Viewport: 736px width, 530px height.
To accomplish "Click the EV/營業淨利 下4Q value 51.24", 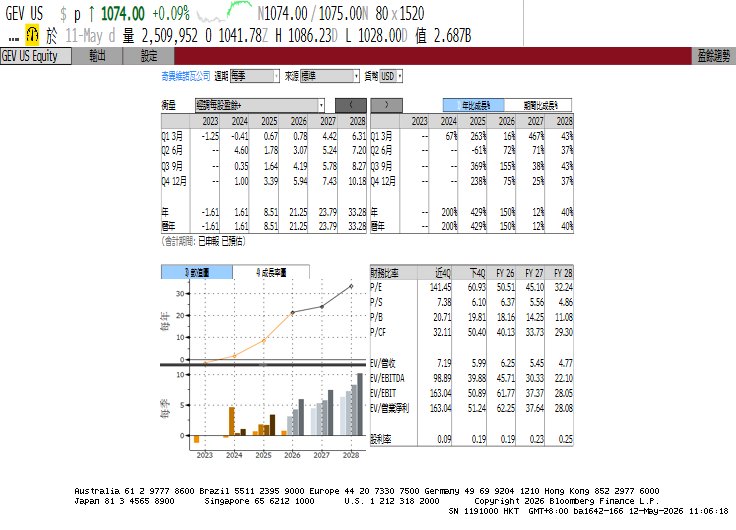I will click(476, 408).
